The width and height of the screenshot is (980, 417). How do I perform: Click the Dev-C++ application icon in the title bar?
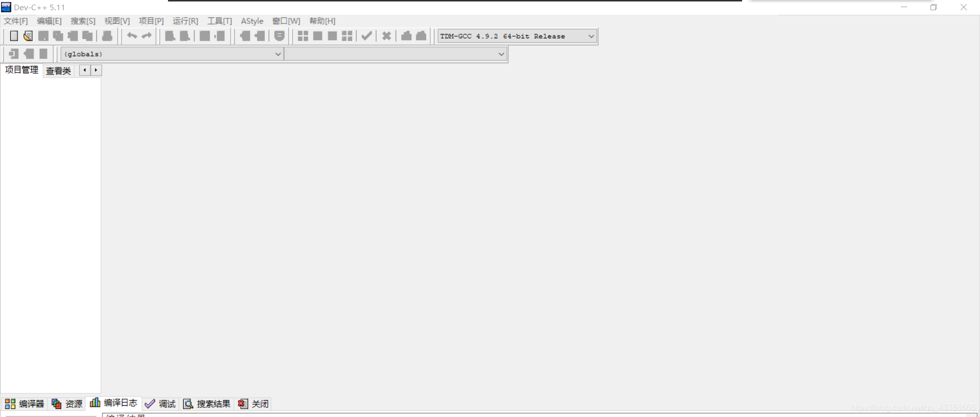click(6, 7)
